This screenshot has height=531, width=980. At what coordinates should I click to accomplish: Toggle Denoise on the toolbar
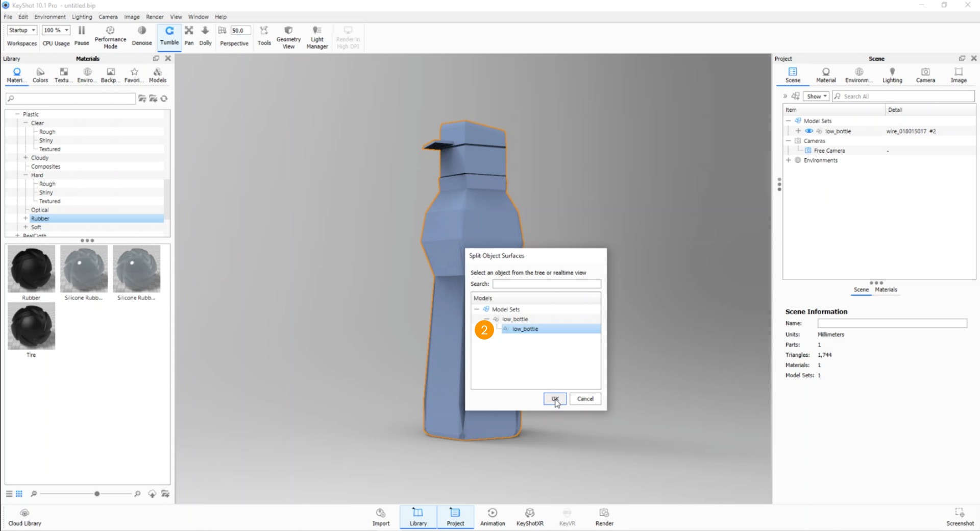[x=141, y=36]
